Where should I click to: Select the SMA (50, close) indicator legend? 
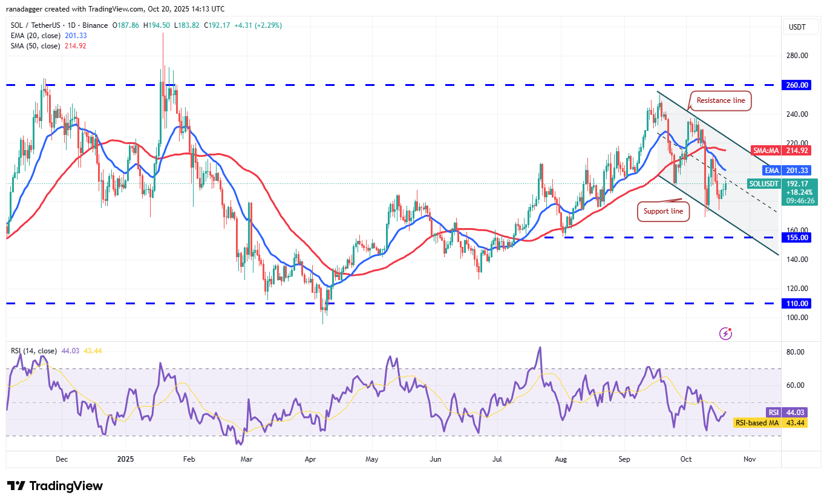tap(35, 46)
